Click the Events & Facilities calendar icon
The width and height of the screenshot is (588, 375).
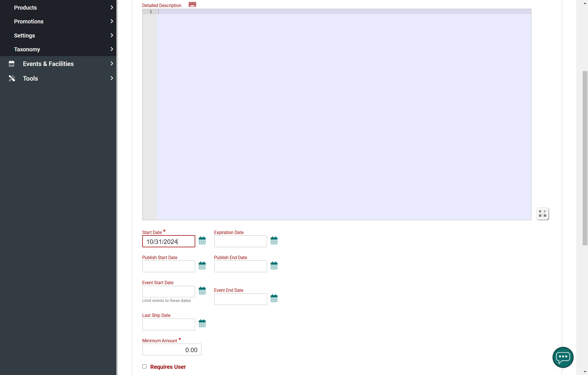[x=12, y=64]
